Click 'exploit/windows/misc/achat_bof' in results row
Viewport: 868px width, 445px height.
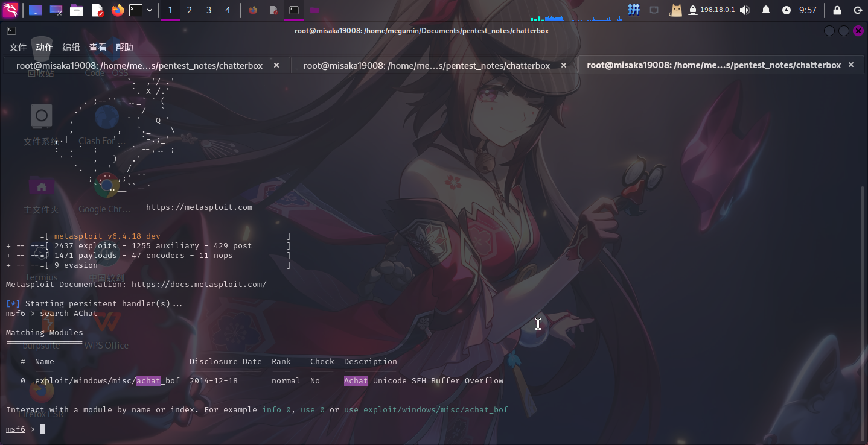click(x=107, y=380)
